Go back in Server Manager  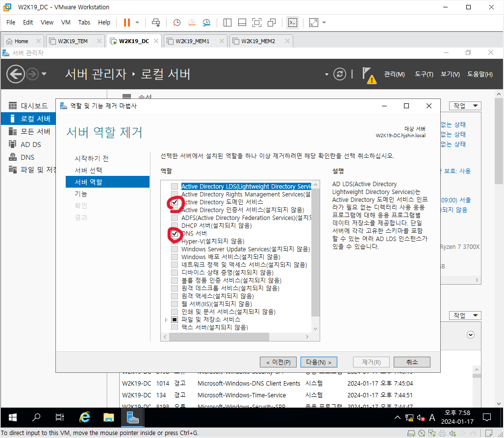(15, 74)
